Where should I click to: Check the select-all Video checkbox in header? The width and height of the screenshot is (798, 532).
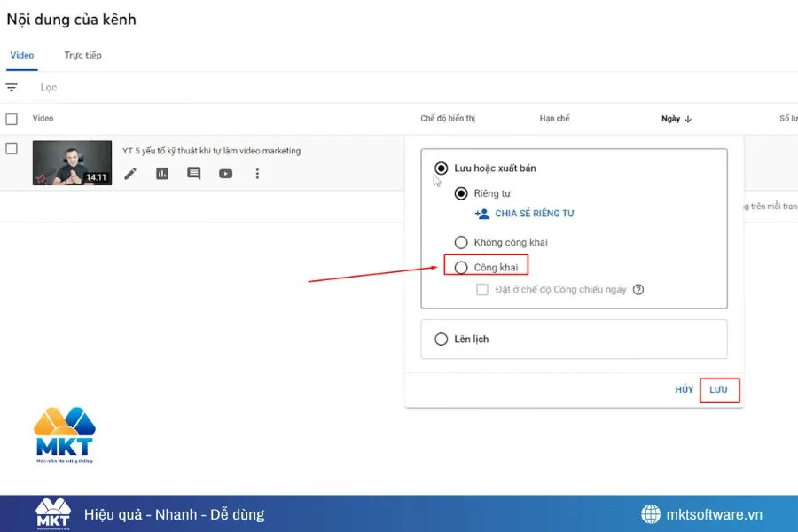point(12,118)
